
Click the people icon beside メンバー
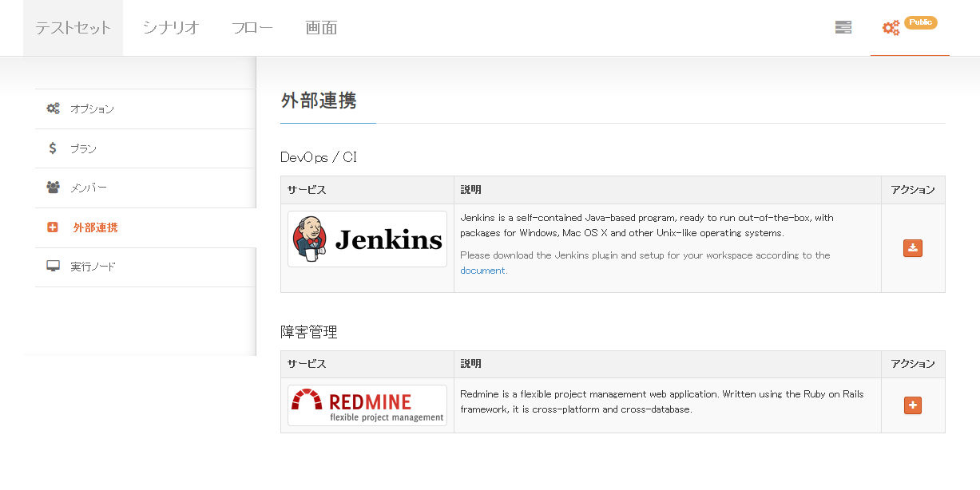pos(53,188)
